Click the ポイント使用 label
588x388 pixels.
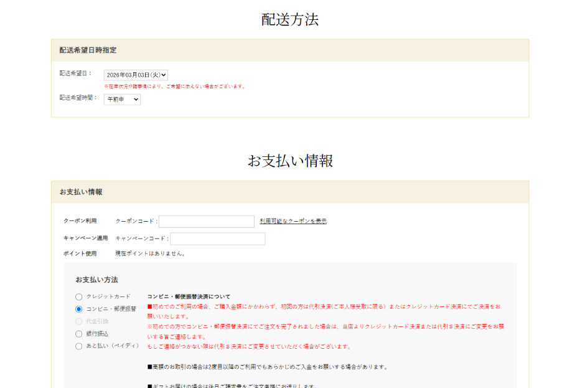pos(80,253)
